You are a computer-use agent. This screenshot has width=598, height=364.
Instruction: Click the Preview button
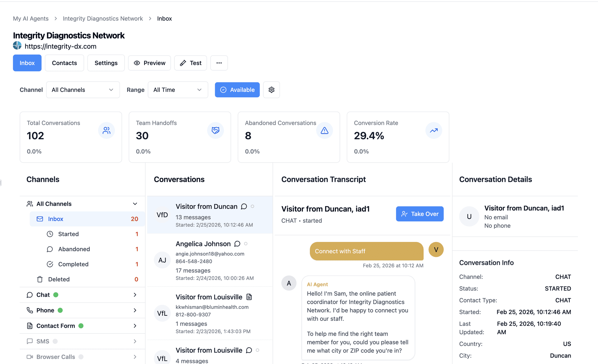coord(149,63)
